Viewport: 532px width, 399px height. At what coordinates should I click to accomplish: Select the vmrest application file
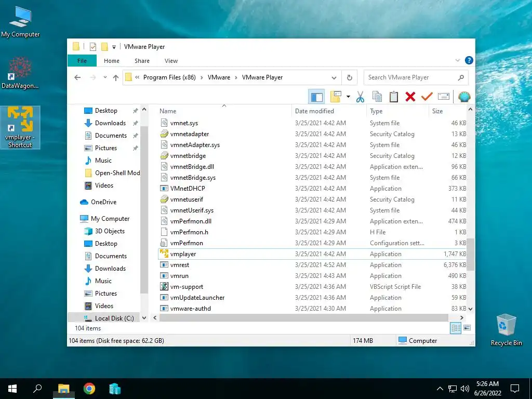pos(312,264)
